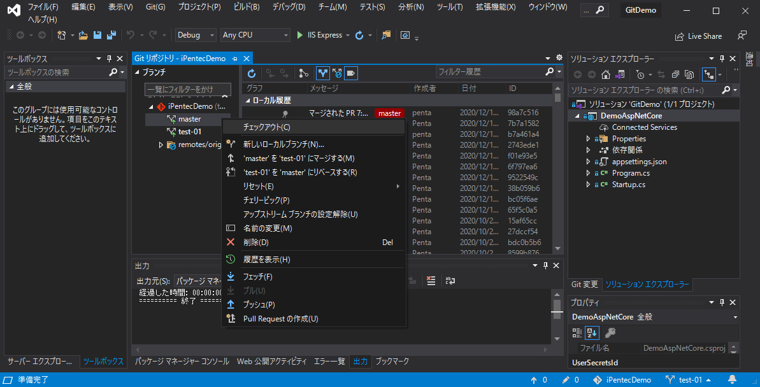
Task: Toggle the show tags button
Action: click(x=351, y=73)
